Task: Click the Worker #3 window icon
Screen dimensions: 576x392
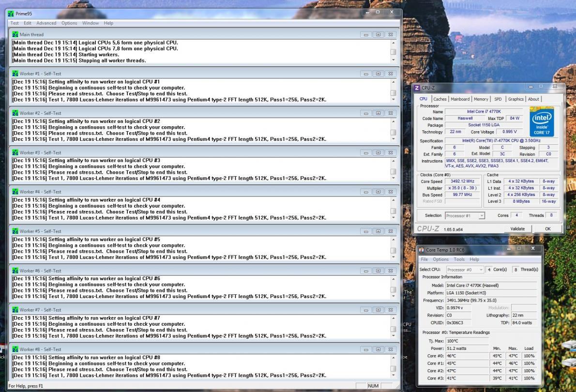Action: 15,152
